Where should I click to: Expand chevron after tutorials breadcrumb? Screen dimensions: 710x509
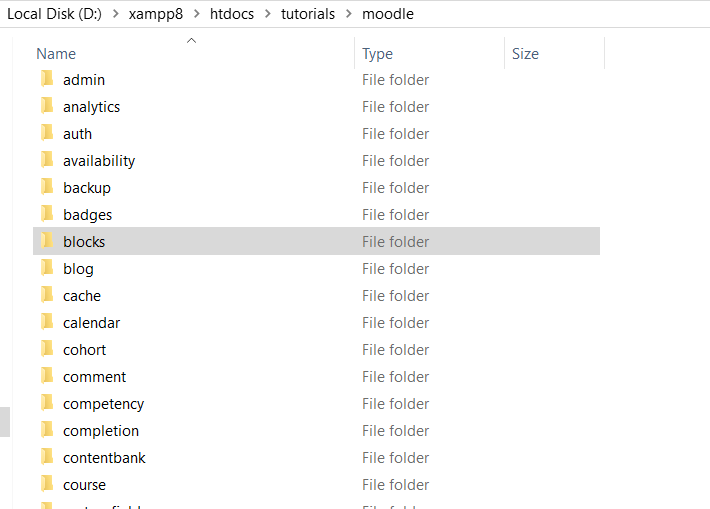(349, 14)
